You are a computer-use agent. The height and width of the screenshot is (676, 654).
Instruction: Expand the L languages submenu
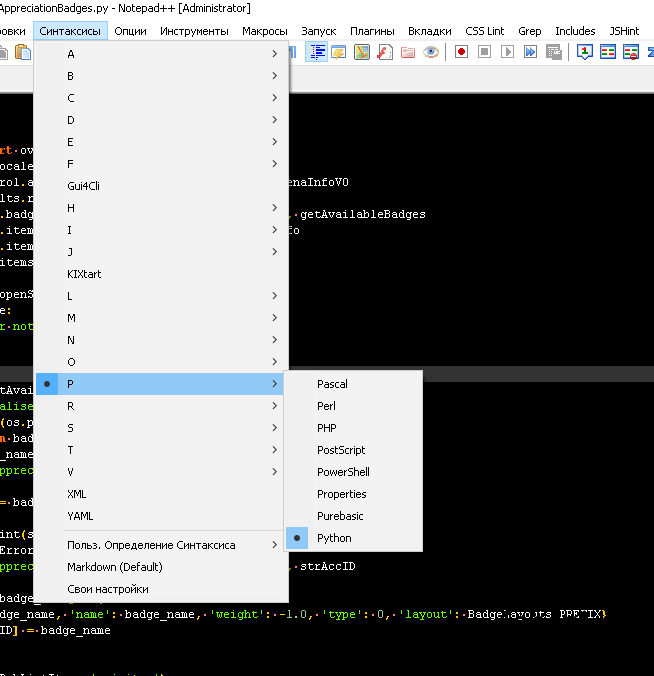(160, 296)
